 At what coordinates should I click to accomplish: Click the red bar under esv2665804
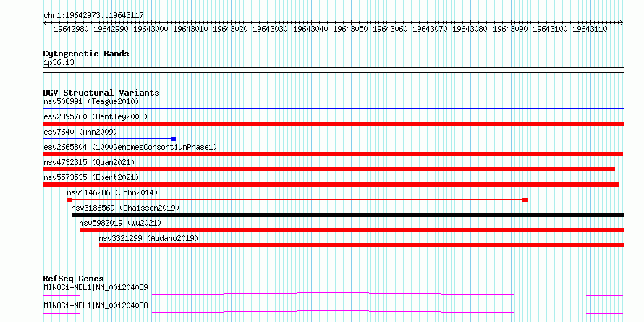coord(333,154)
